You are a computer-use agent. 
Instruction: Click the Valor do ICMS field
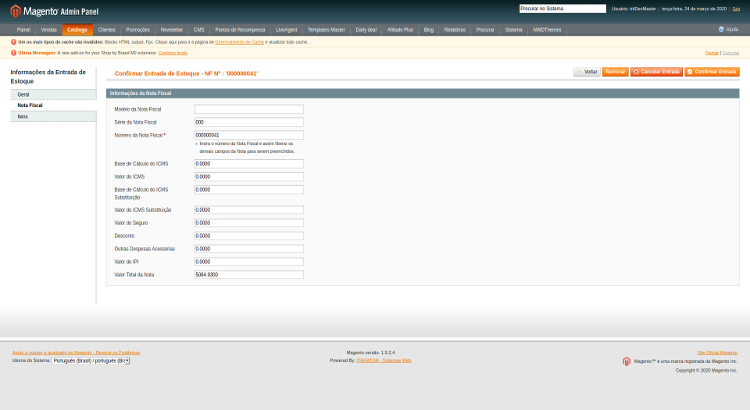pos(249,177)
